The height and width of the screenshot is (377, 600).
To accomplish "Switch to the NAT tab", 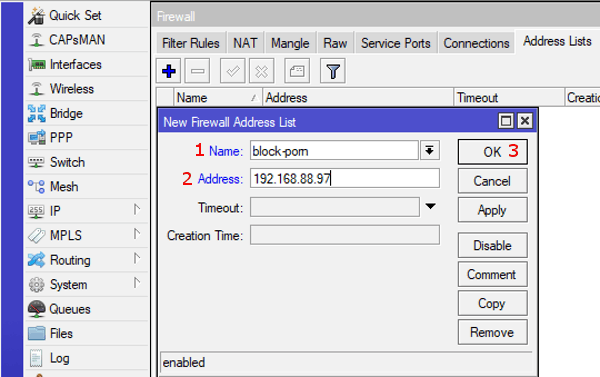I will pyautogui.click(x=245, y=43).
